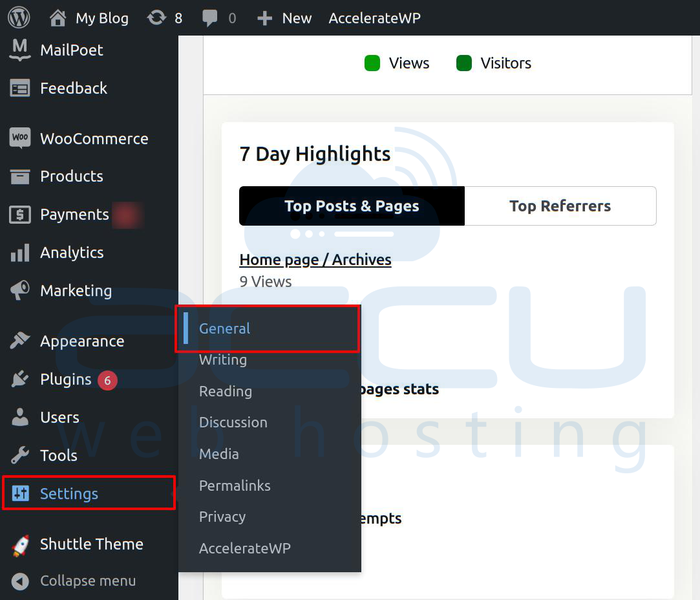Image resolution: width=700 pixels, height=600 pixels.
Task: Click New in the admin bar
Action: [297, 18]
